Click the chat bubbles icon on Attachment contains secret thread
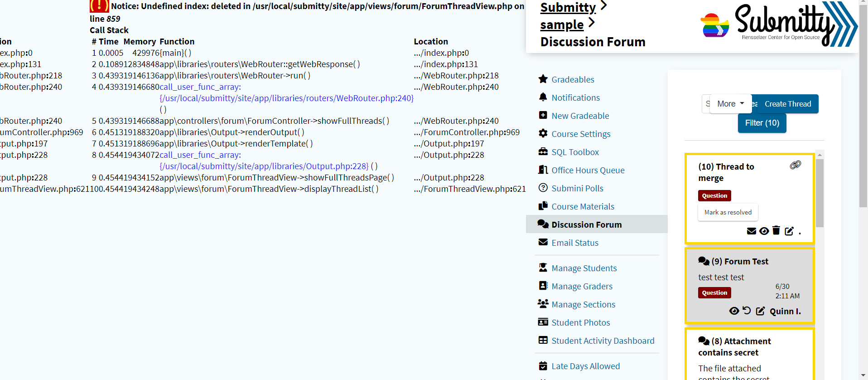Image resolution: width=868 pixels, height=380 pixels. click(x=704, y=341)
